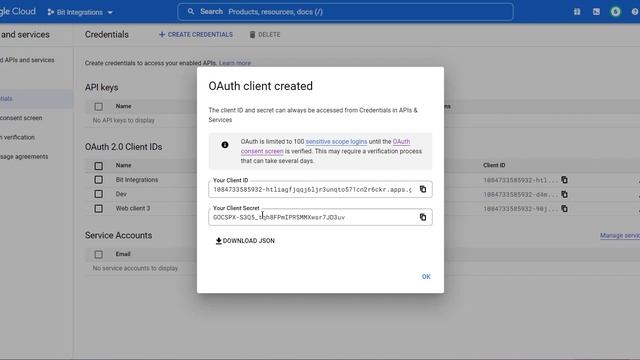Image resolution: width=640 pixels, height=360 pixels.
Task: Open Manage service accounts link
Action: click(620, 236)
